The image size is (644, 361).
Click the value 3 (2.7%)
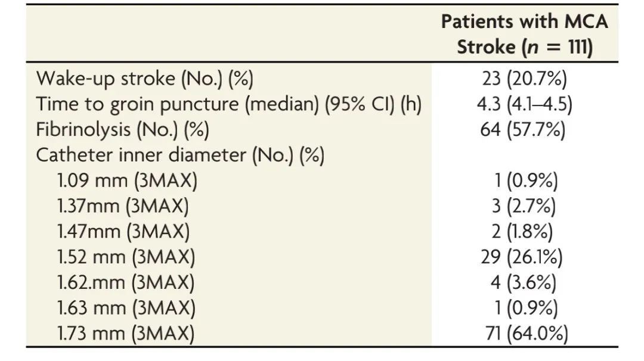coord(524,206)
